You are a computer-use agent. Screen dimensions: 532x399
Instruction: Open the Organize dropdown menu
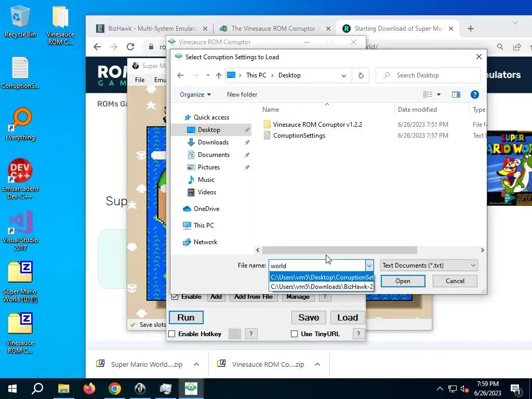point(195,95)
